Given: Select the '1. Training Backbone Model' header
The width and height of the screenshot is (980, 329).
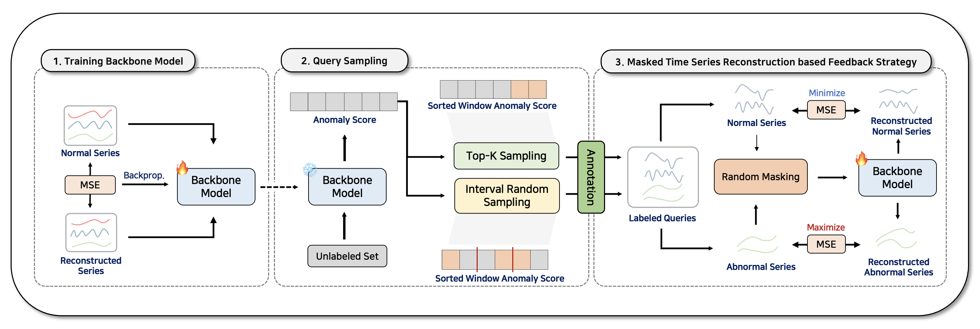Looking at the screenshot, I should 118,61.
